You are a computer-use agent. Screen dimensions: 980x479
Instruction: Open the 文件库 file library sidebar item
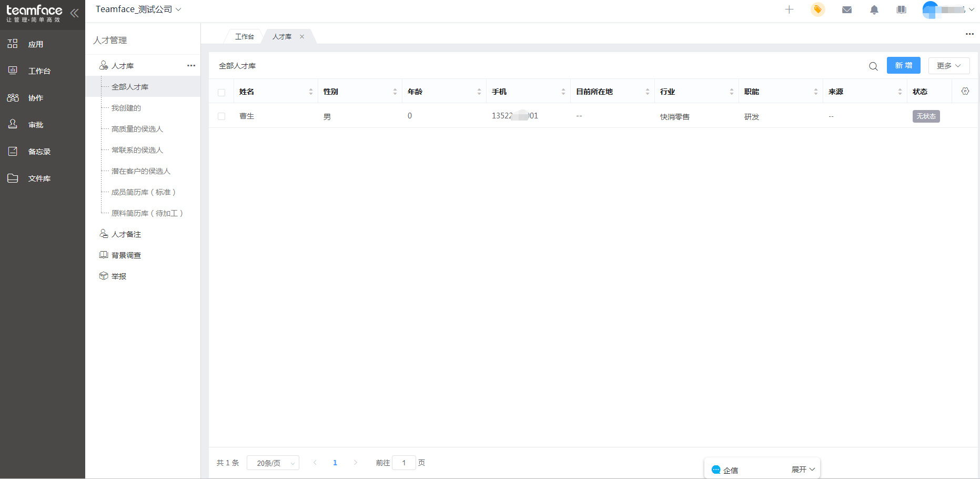39,178
